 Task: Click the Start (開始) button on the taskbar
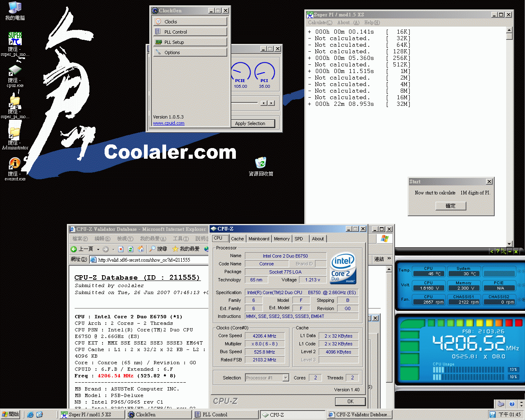tap(10, 415)
